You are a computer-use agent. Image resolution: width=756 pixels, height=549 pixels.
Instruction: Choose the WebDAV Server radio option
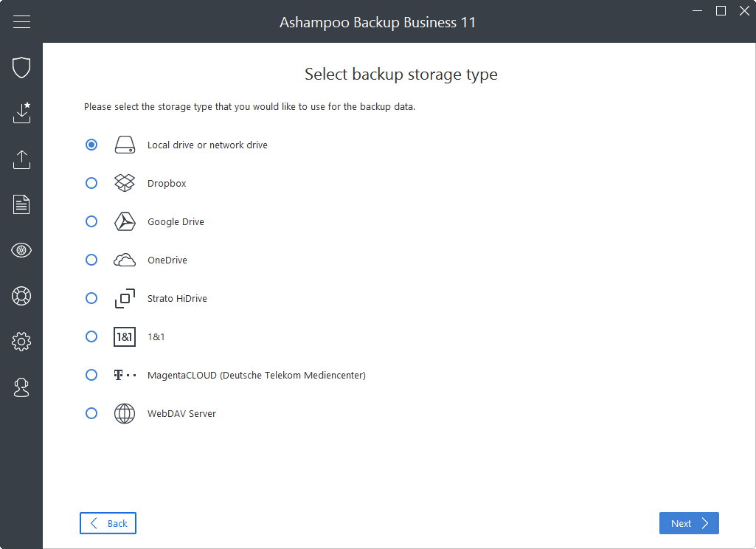pos(91,413)
